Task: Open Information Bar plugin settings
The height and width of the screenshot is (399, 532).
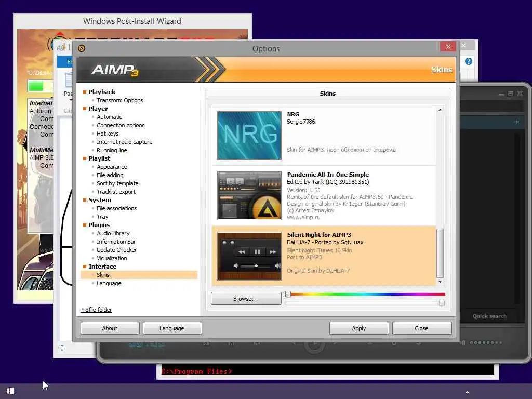Action: click(x=116, y=242)
